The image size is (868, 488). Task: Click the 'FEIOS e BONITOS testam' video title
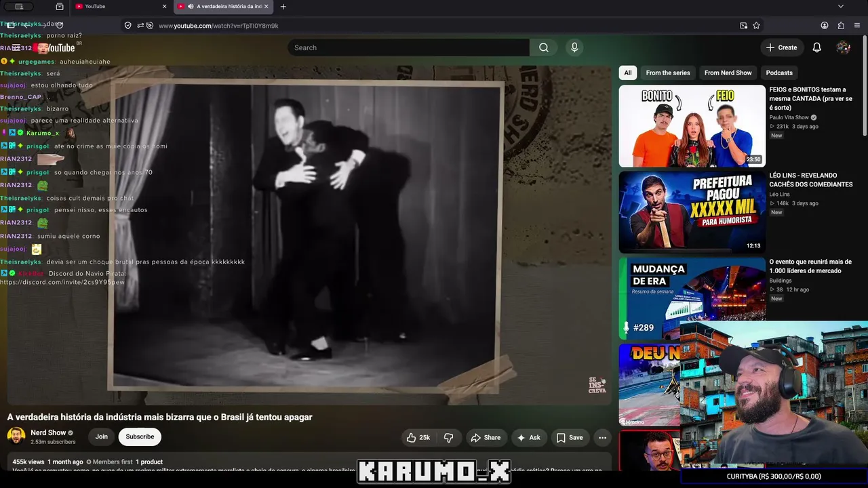click(x=811, y=98)
